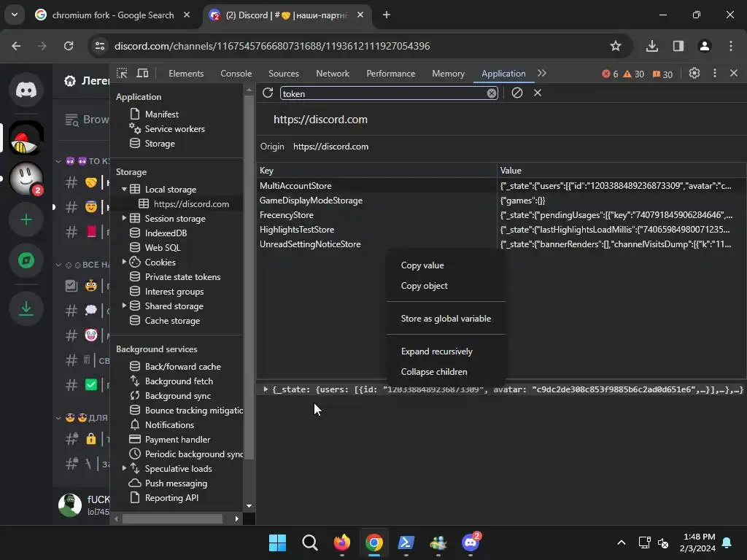Open the server with 2 notifications

[26, 179]
